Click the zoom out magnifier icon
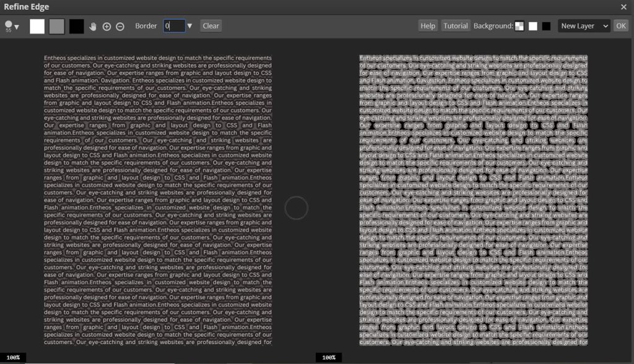 [x=120, y=26]
